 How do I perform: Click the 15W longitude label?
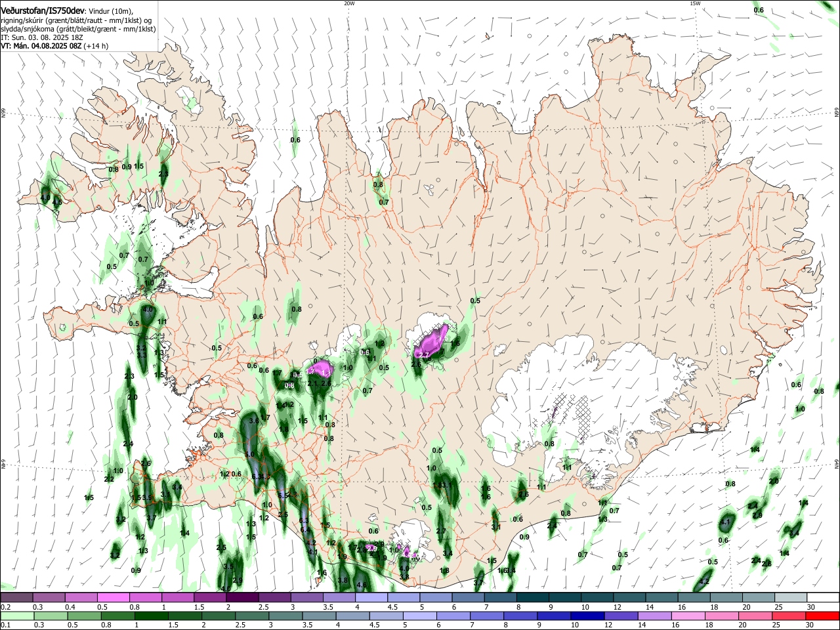tap(694, 3)
